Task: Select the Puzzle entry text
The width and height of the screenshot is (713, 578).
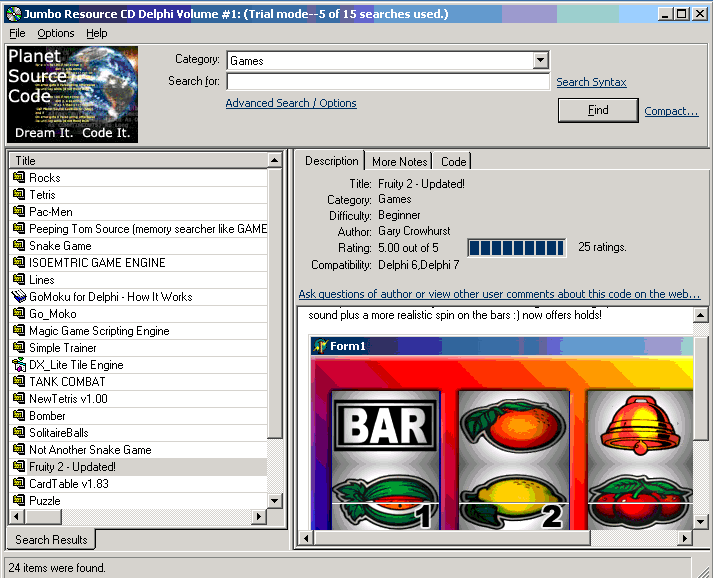Action: pyautogui.click(x=45, y=501)
